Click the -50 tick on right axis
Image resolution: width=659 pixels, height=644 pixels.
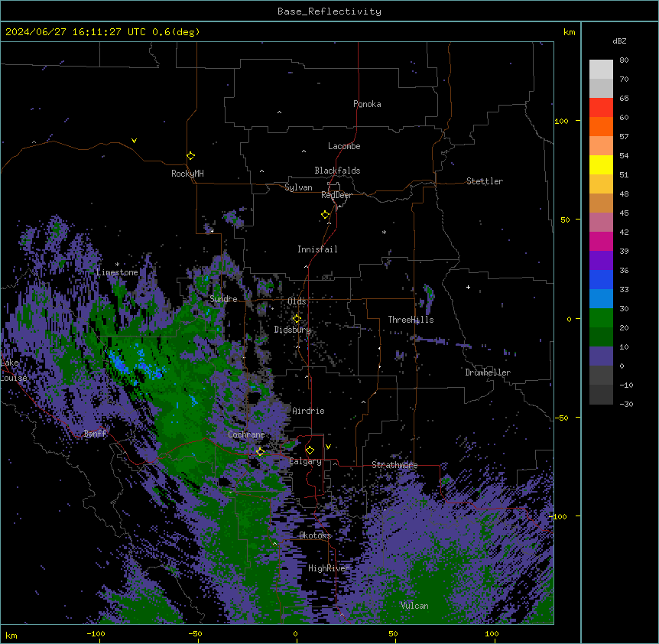point(561,418)
